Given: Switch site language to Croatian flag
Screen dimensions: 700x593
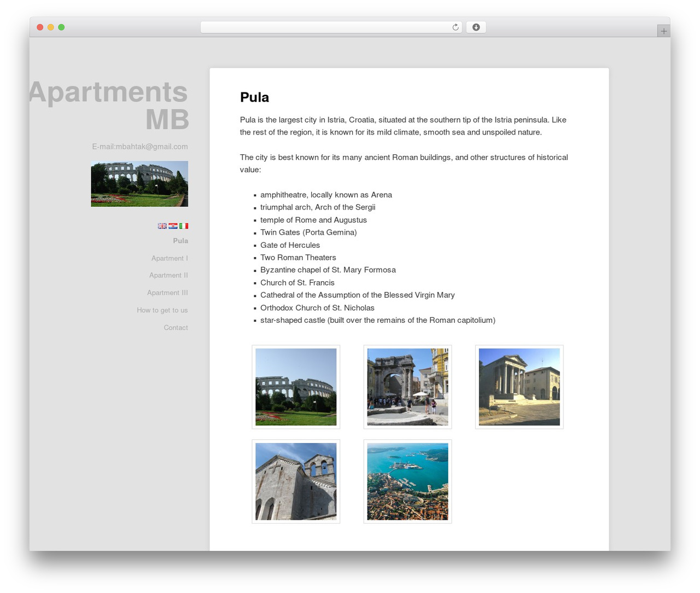Looking at the screenshot, I should pos(173,226).
